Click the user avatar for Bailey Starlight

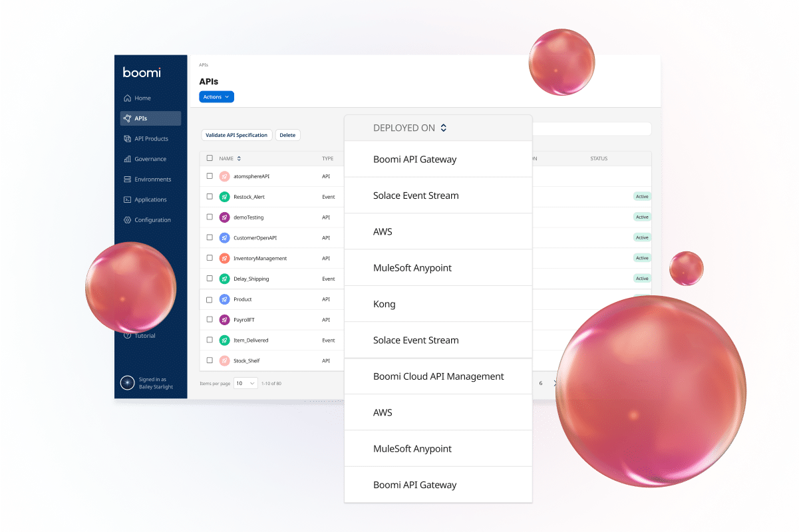tap(127, 383)
